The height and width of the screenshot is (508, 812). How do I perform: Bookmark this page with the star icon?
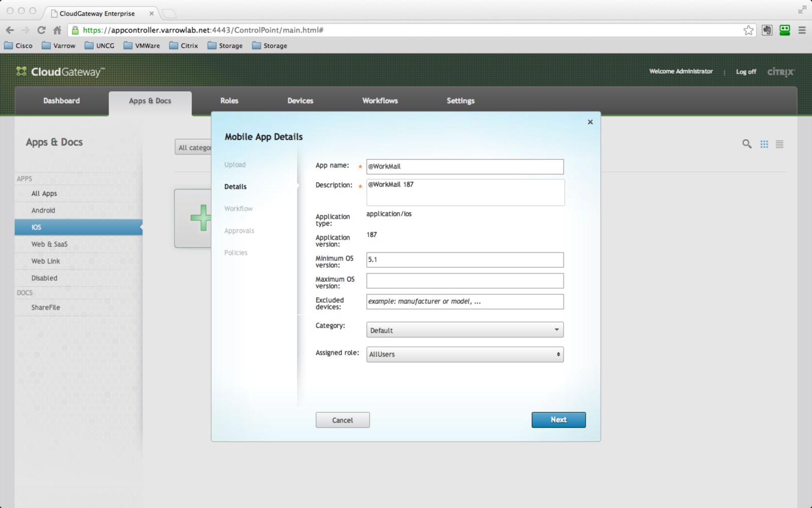click(749, 30)
